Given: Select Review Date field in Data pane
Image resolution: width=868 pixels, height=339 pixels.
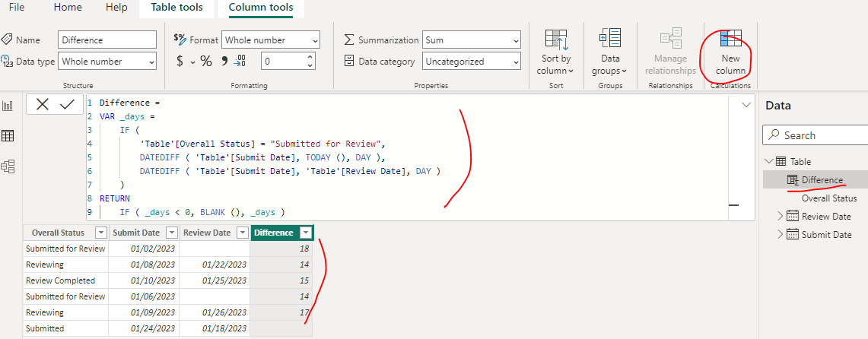Looking at the screenshot, I should [x=826, y=216].
